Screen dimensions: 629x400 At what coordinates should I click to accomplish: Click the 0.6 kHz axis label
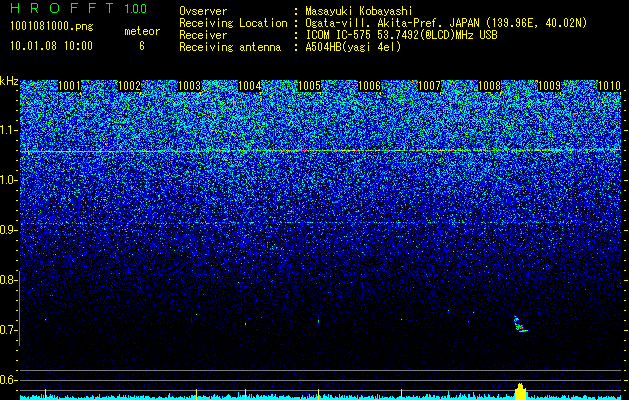8,380
